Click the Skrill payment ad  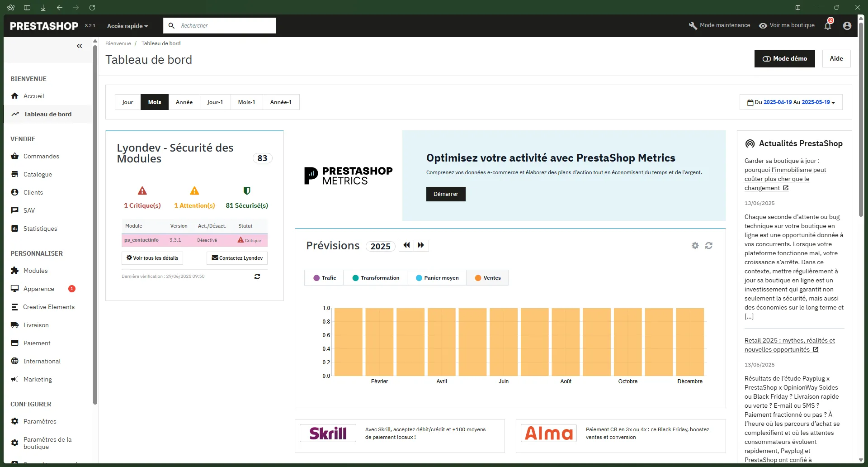400,436
